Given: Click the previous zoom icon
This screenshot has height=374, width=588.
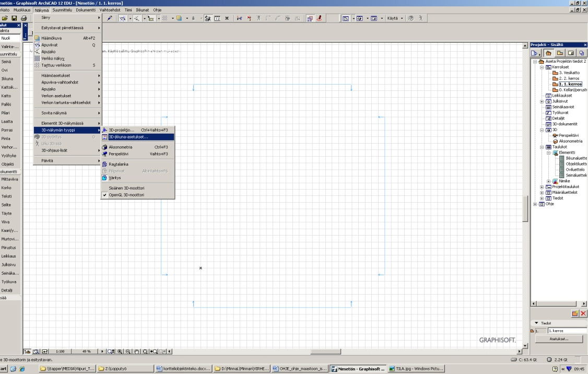Looking at the screenshot, I should click(154, 352).
